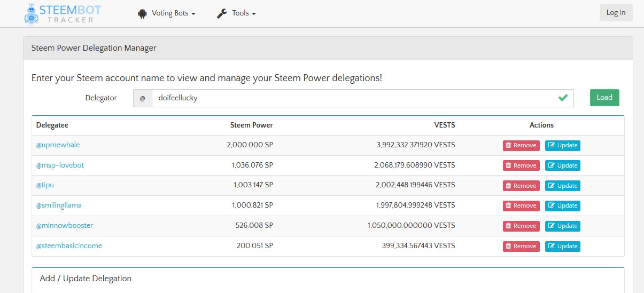Click the @ symbol prefix box

coord(143,98)
